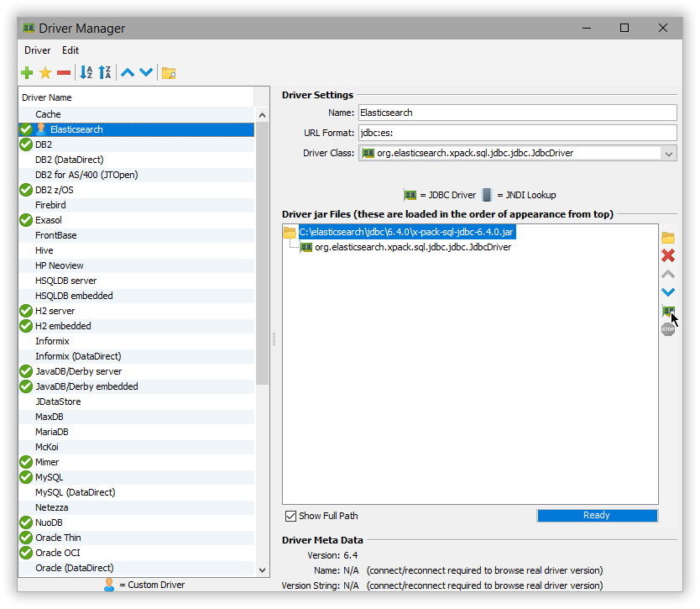
Task: Delete the selected jar with the red X
Action: click(x=668, y=255)
